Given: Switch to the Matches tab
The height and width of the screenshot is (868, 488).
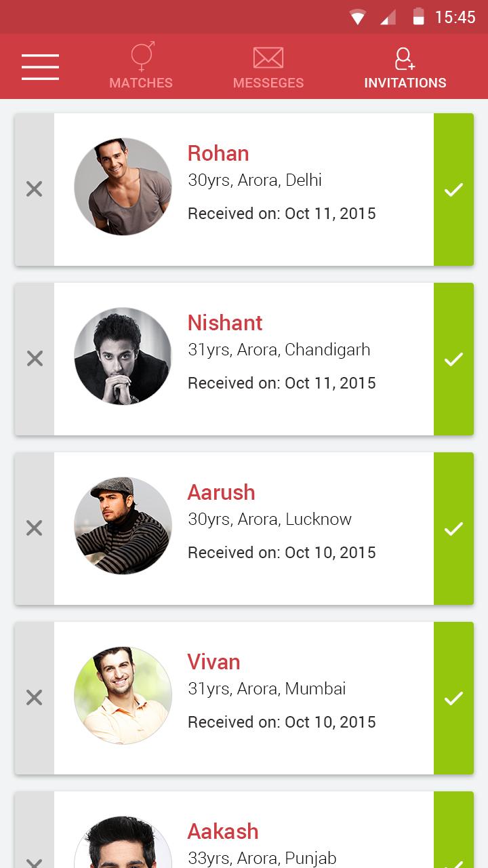Looking at the screenshot, I should click(x=141, y=66).
